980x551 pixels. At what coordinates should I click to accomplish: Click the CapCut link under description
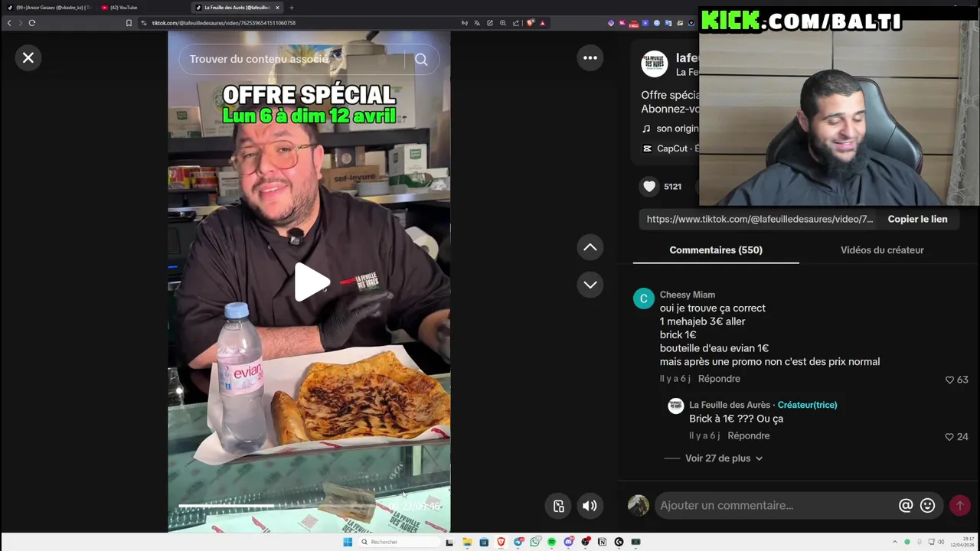click(671, 148)
